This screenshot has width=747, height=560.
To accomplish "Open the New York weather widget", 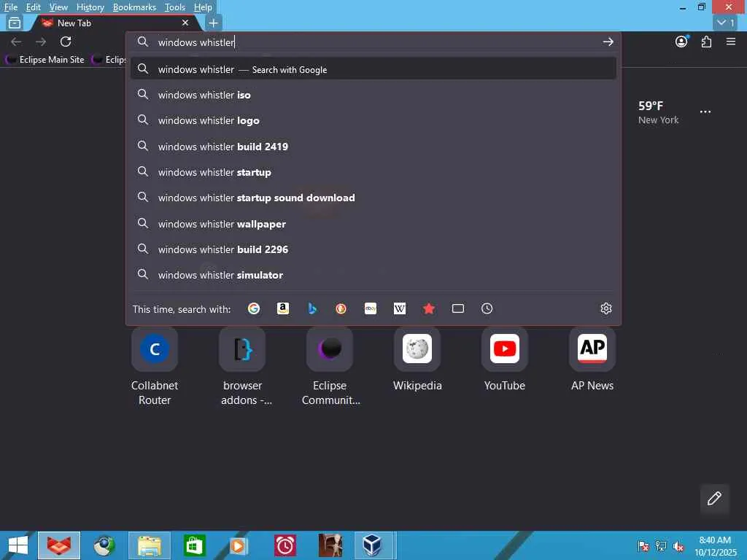I will point(659,112).
